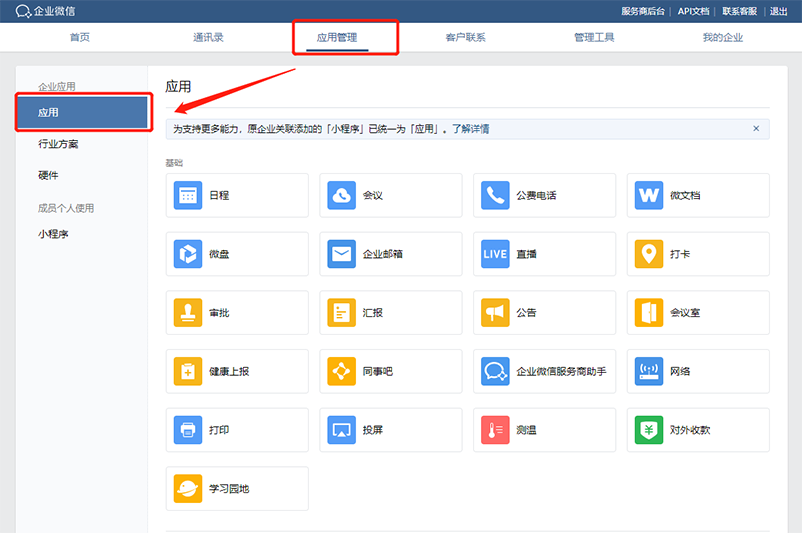Select the 微盘 drive icon

188,254
